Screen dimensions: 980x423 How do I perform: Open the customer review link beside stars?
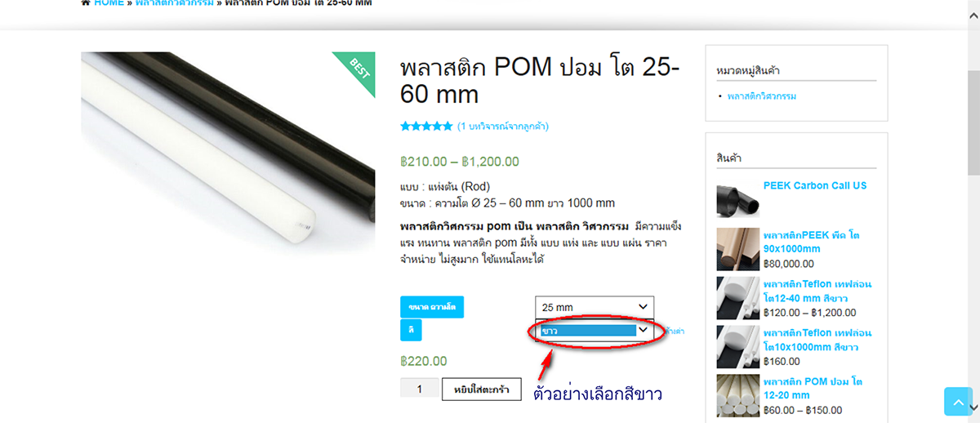coord(503,127)
